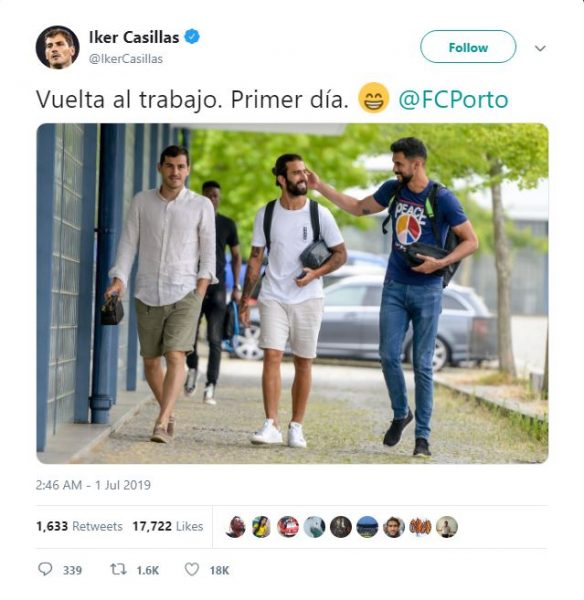Open the tweet options chevron menu
This screenshot has height=600, width=584.
pos(540,48)
